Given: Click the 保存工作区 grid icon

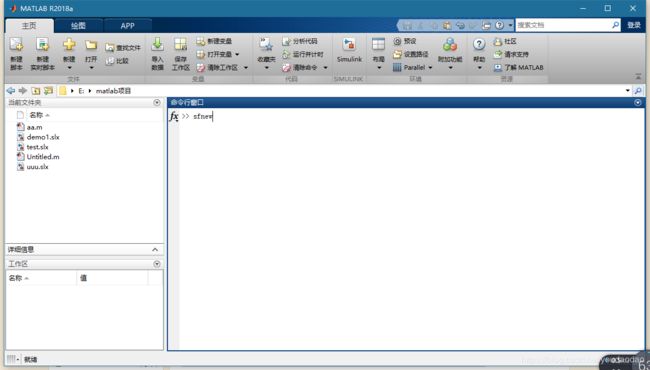Looking at the screenshot, I should click(180, 45).
